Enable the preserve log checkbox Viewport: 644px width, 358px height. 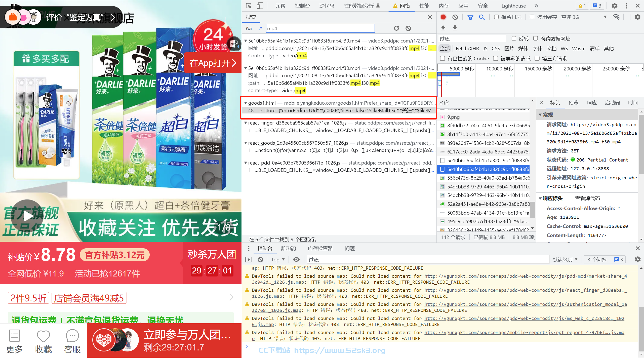tap(496, 17)
